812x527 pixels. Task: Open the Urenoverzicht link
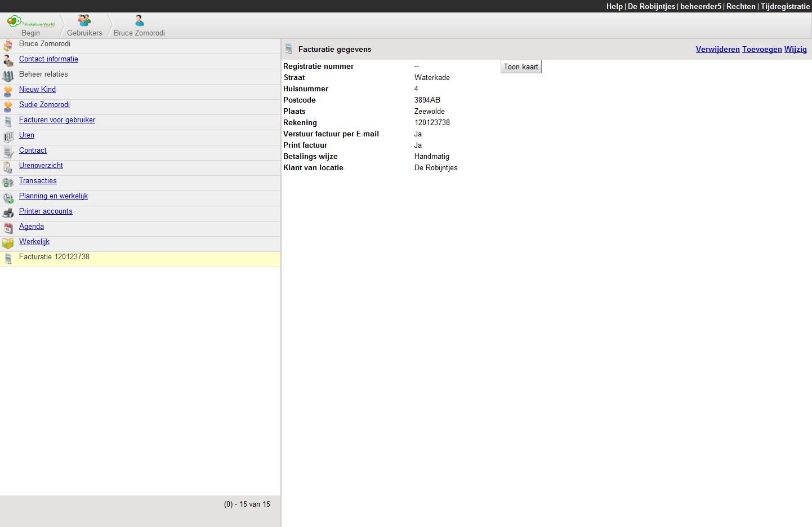click(x=41, y=166)
